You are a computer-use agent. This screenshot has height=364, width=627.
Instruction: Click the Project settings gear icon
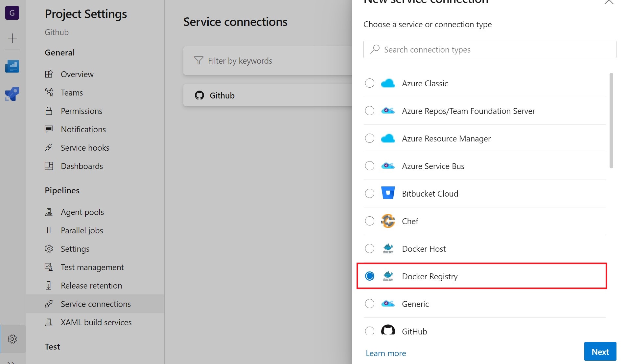click(12, 339)
